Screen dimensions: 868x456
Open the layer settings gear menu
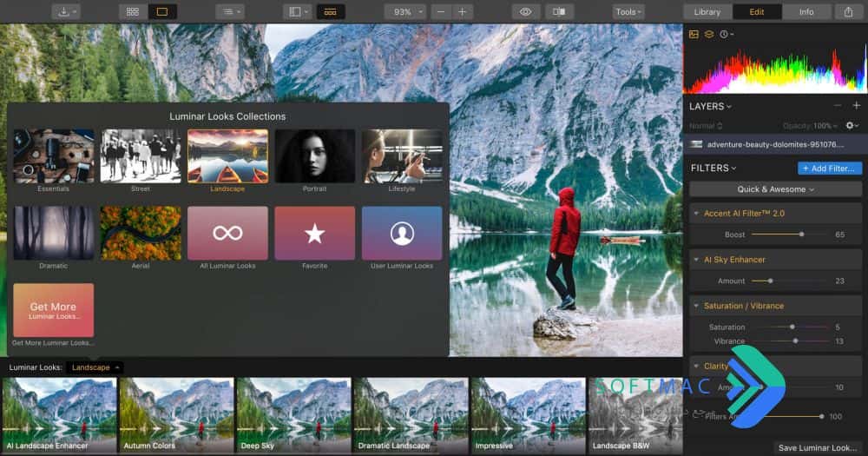tap(852, 126)
